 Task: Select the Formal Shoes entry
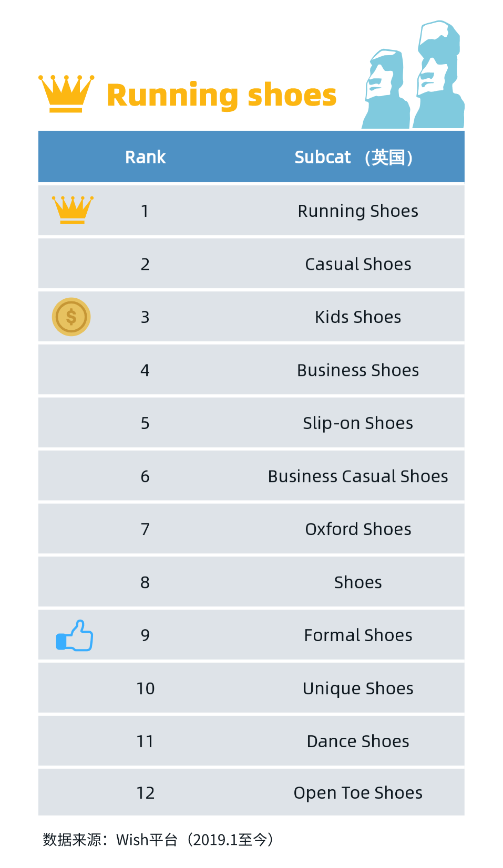pyautogui.click(x=358, y=635)
